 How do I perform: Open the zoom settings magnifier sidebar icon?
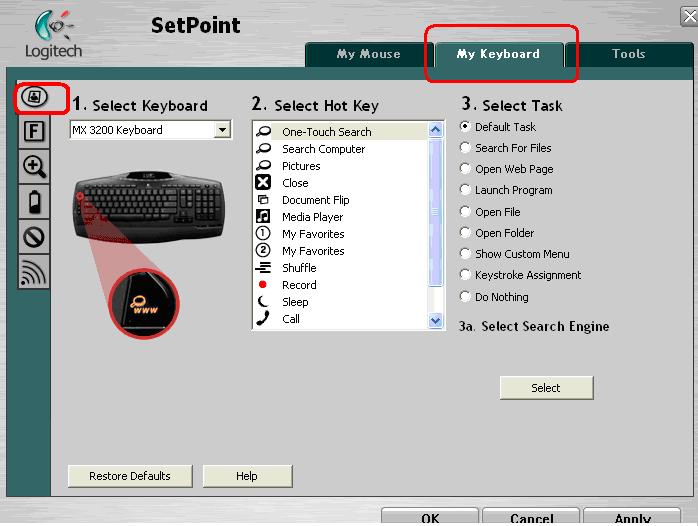click(x=34, y=166)
